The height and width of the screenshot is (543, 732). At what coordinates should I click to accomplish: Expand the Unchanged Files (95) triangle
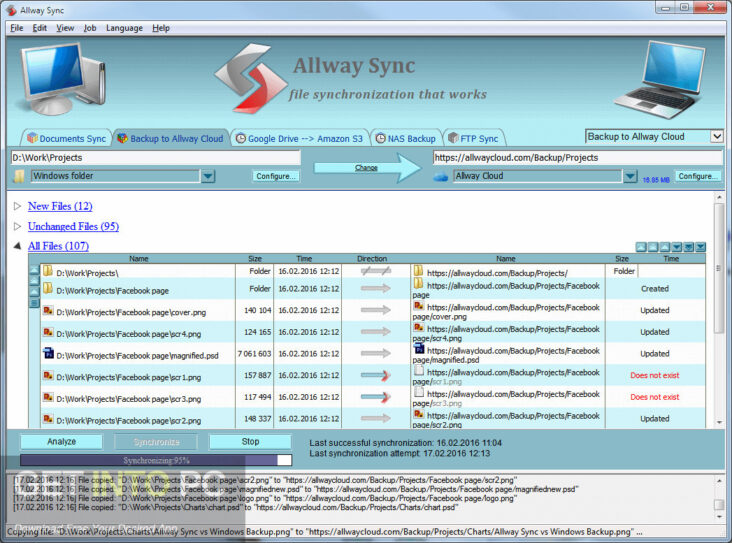click(17, 226)
